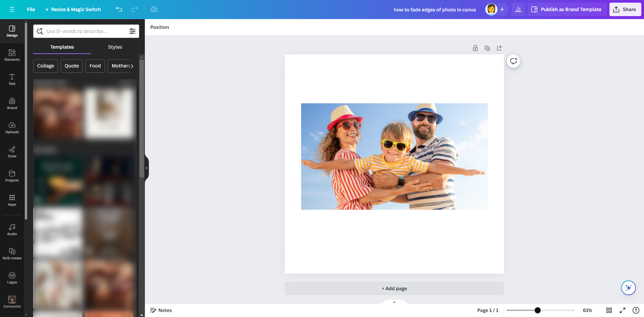Click the zoom slider handle
644x317 pixels.
tap(538, 310)
